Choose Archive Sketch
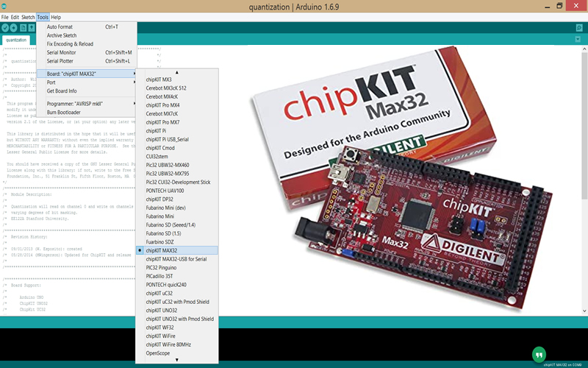 [x=87, y=35]
